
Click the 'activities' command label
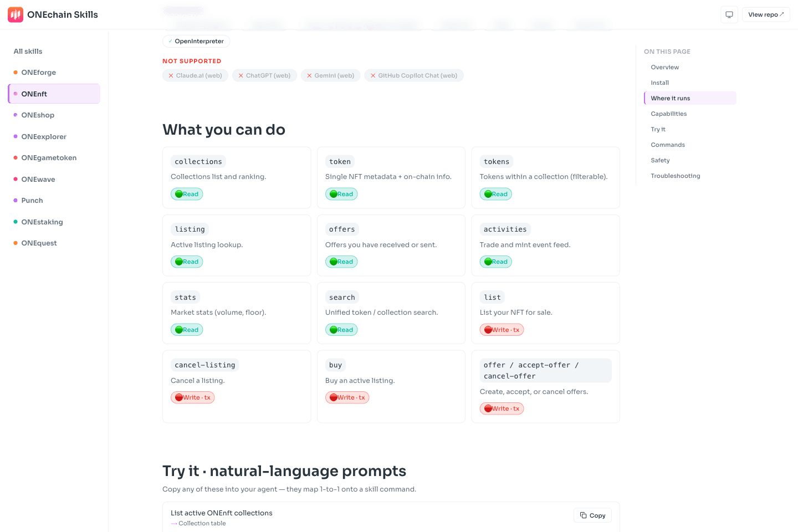tap(505, 229)
